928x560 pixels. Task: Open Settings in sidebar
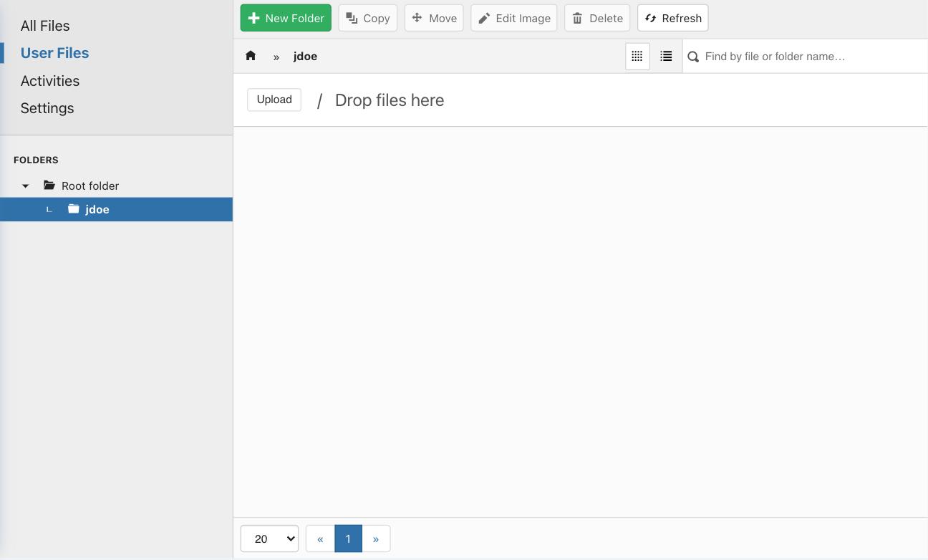47,108
